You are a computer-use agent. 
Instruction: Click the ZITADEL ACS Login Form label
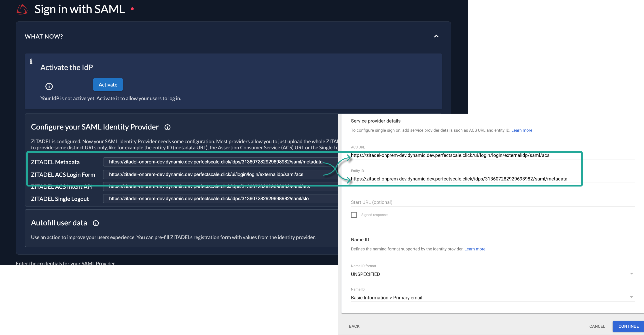63,174
